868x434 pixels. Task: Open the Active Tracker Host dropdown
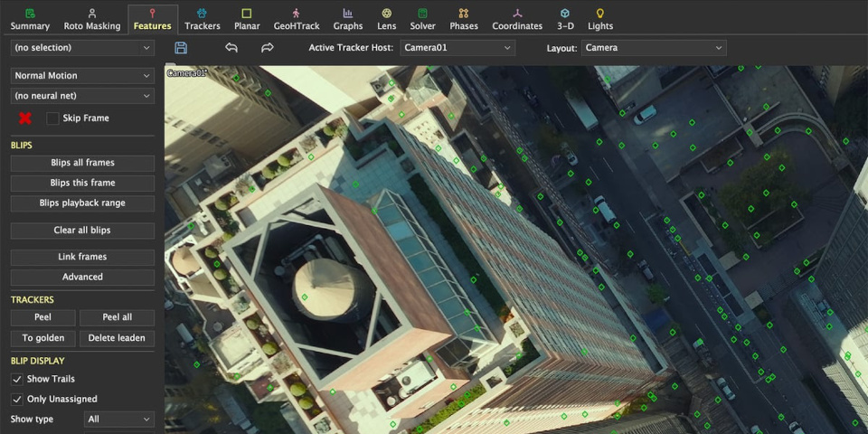coord(458,48)
